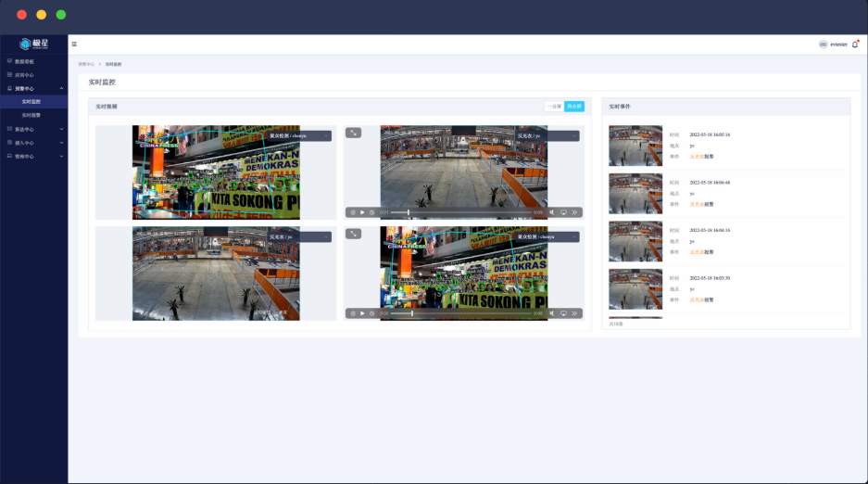This screenshot has width=868, height=484.
Task: Expand the 算法中心 menu chevron
Action: tap(61, 129)
